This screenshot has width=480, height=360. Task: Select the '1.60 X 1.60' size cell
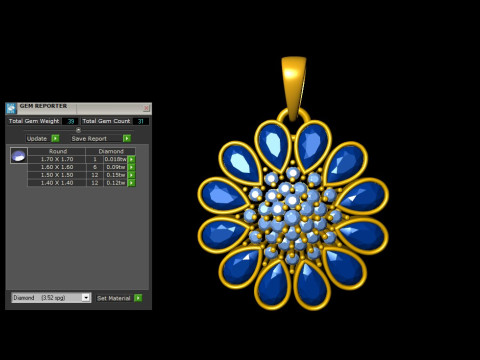[57, 167]
